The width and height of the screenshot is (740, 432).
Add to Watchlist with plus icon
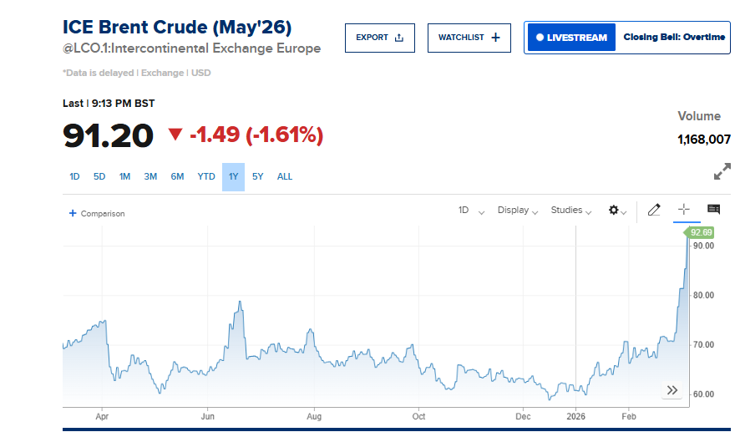pyautogui.click(x=469, y=38)
